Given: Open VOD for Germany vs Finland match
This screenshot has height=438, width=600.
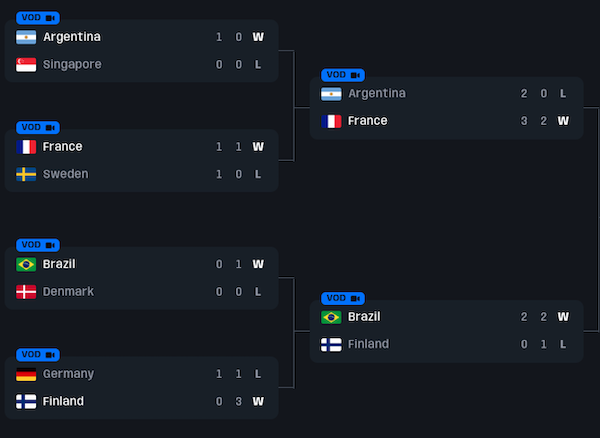Looking at the screenshot, I should [x=38, y=355].
